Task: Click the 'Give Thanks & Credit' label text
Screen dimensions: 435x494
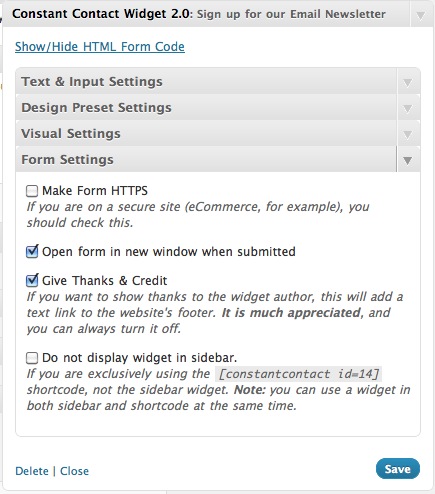Action: pyautogui.click(x=104, y=281)
